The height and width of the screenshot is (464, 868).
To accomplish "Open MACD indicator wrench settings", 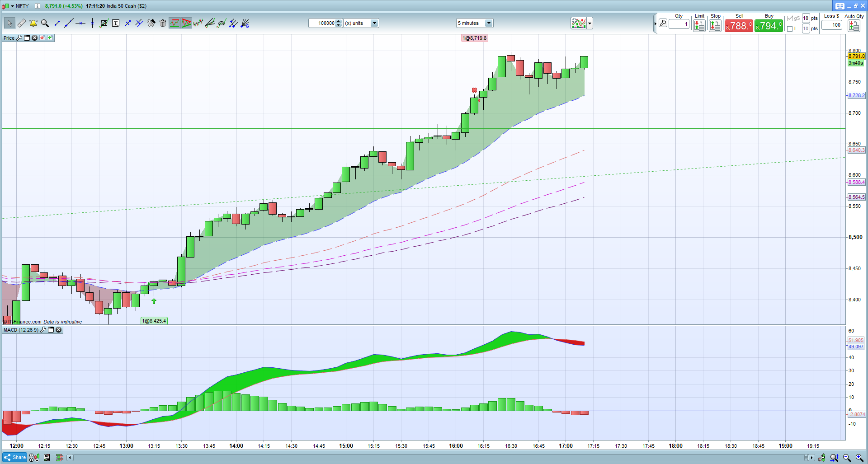I will [43, 330].
